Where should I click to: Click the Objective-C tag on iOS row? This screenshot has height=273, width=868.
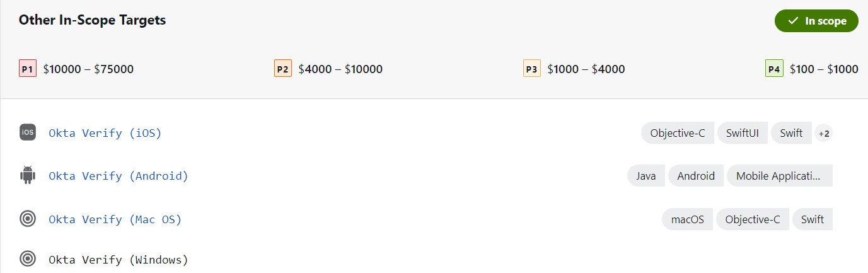[x=678, y=133]
